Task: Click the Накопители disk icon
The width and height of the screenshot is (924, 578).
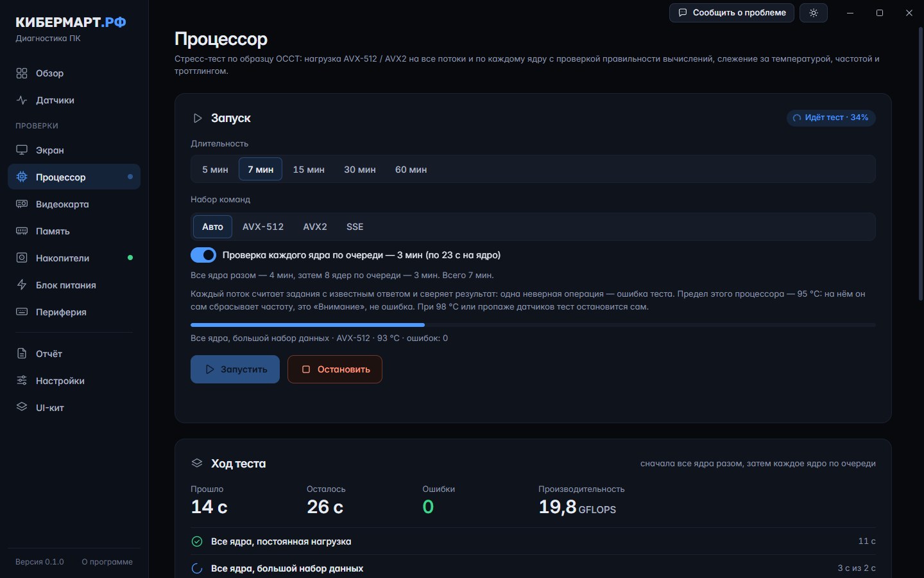Action: click(22, 258)
